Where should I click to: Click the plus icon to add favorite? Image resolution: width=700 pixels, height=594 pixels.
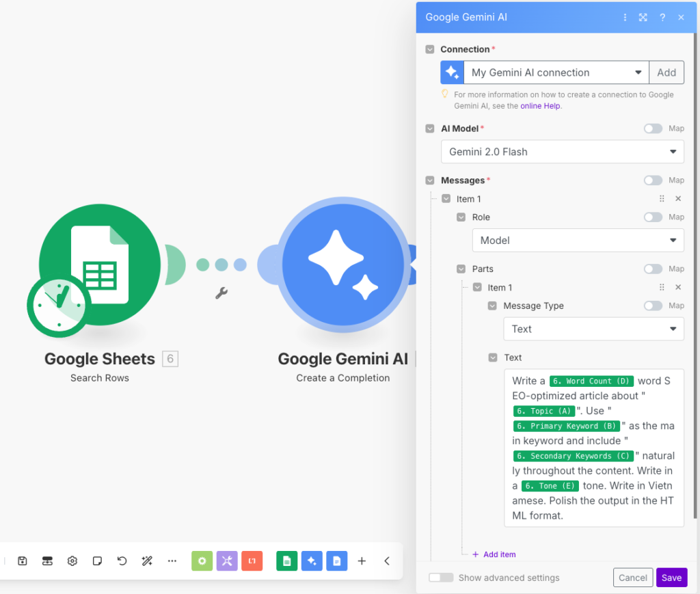point(362,561)
